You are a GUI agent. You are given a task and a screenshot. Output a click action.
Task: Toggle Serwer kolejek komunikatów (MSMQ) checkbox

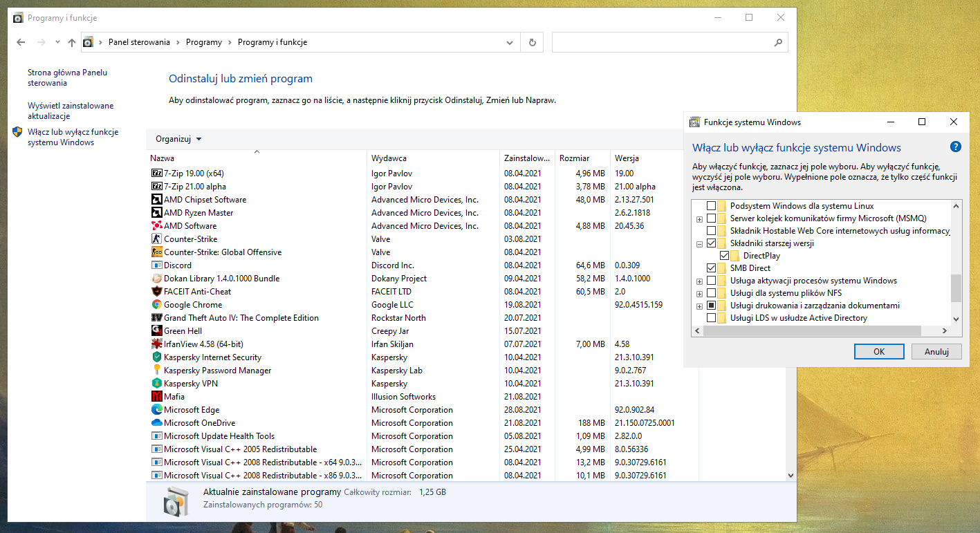(711, 218)
